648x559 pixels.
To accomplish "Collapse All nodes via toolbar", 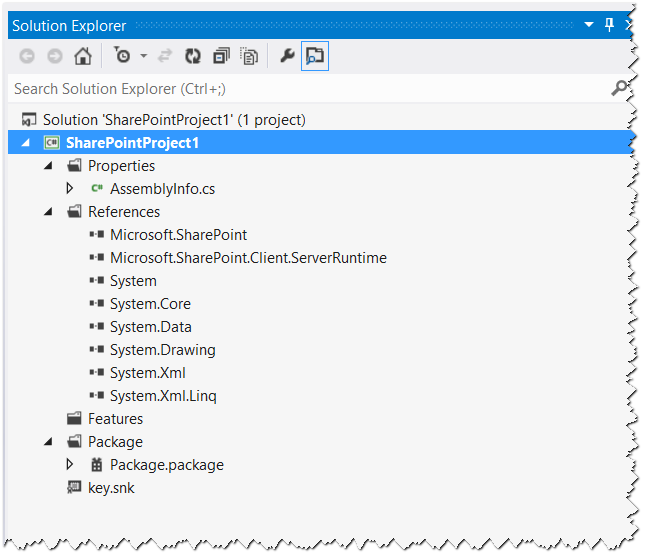I will [221, 56].
